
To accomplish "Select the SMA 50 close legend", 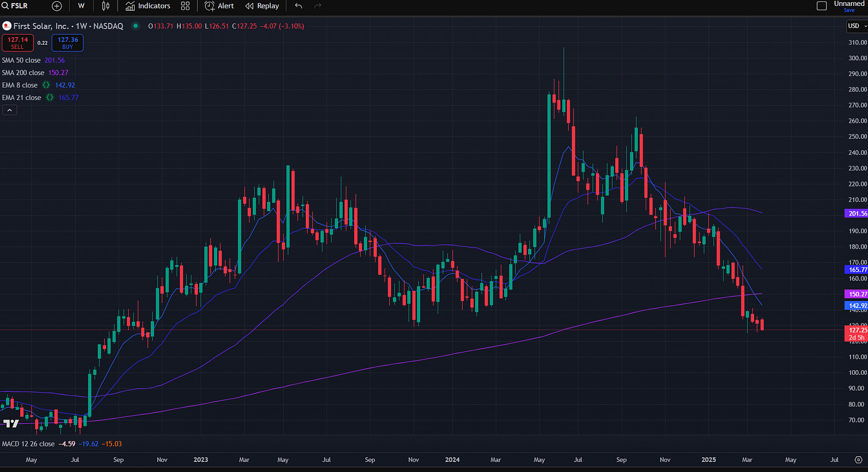I will tap(21, 60).
